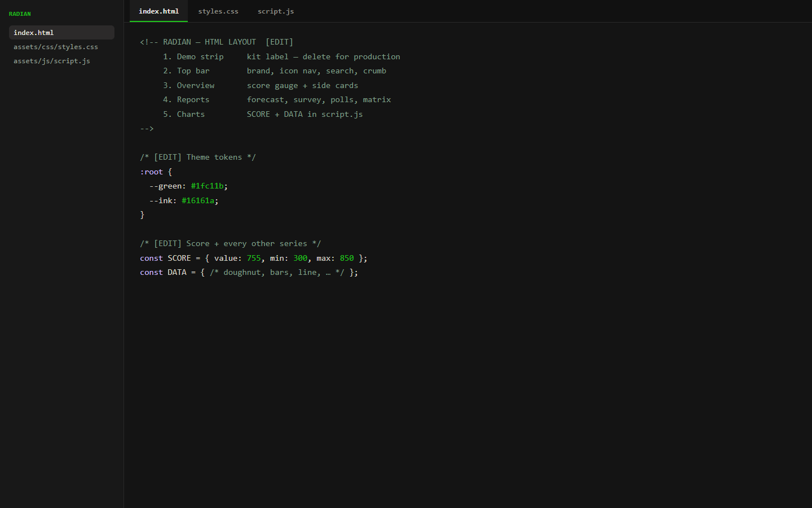Open the script.js tab
The width and height of the screenshot is (812, 508).
click(276, 11)
